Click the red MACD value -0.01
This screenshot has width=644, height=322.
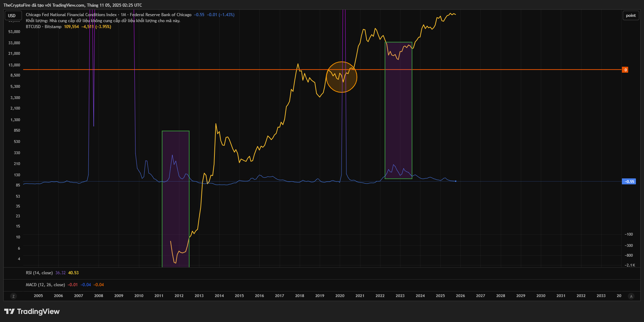(x=73, y=285)
